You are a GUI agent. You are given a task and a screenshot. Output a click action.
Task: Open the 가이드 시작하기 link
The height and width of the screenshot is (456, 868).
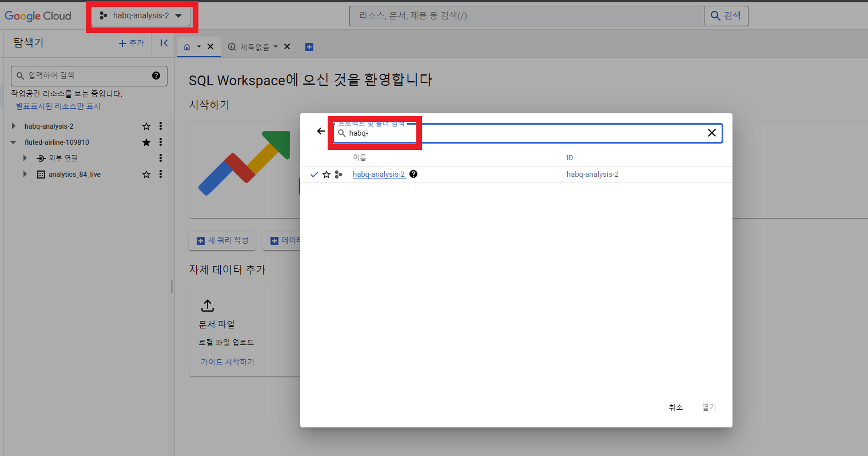pyautogui.click(x=228, y=362)
